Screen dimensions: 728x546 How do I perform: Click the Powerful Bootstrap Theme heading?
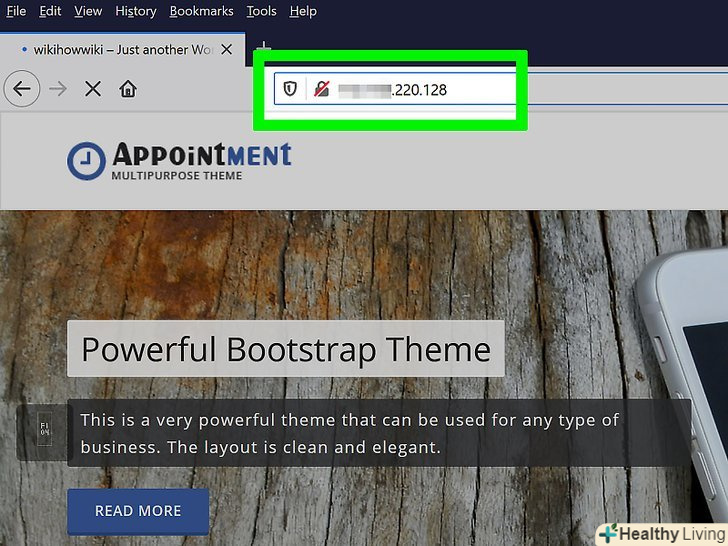(286, 349)
